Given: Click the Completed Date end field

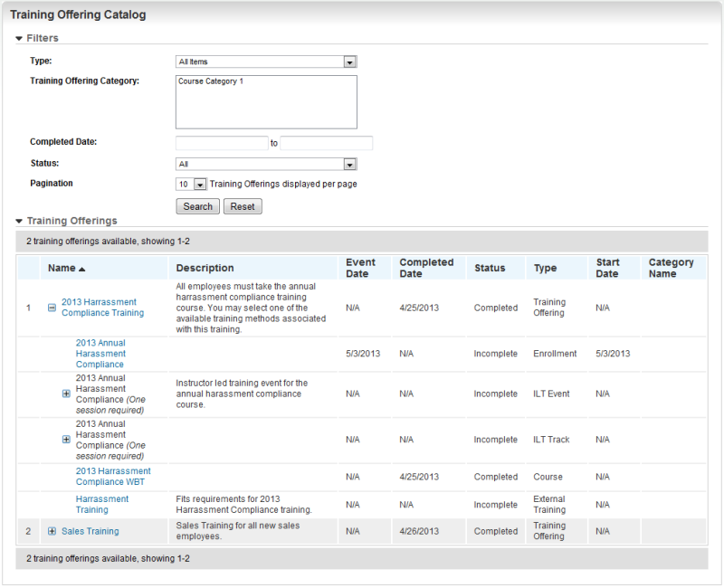Looking at the screenshot, I should click(326, 143).
